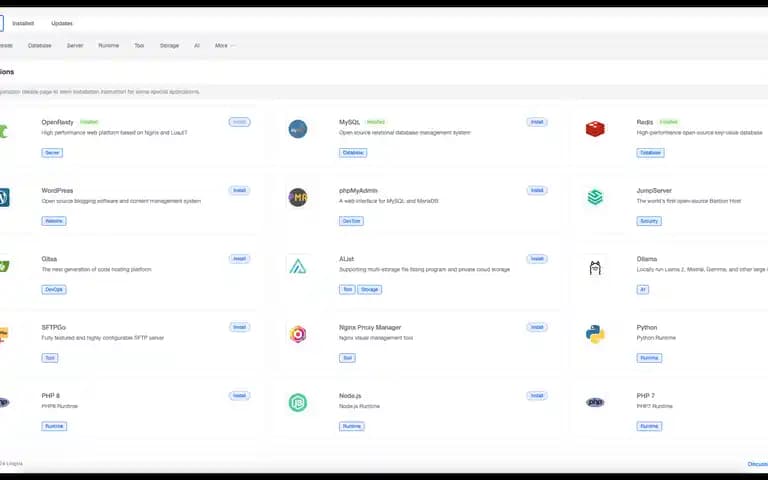Click Install button on OpenResty card
Image resolution: width=768 pixels, height=480 pixels.
(x=240, y=122)
